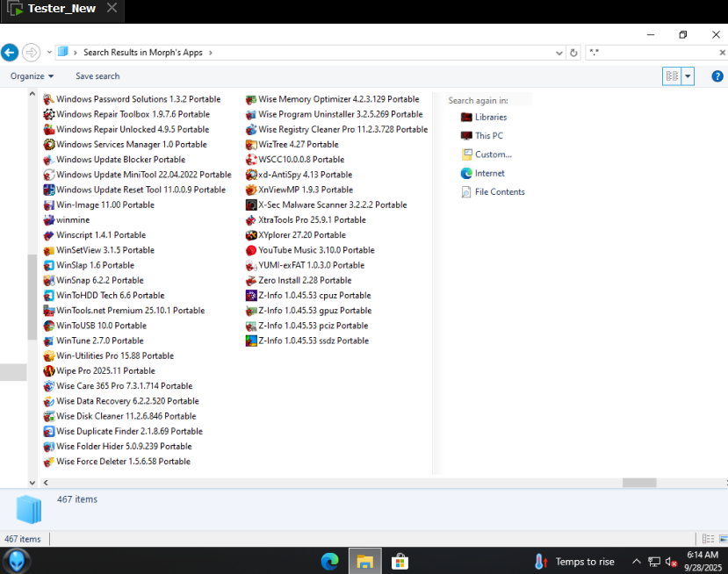This screenshot has width=728, height=574.
Task: Search again in File Contents
Action: 493,192
